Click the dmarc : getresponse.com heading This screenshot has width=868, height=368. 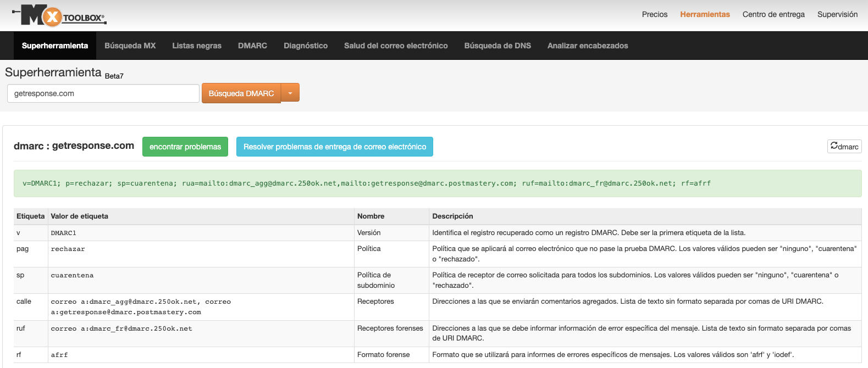tap(74, 146)
